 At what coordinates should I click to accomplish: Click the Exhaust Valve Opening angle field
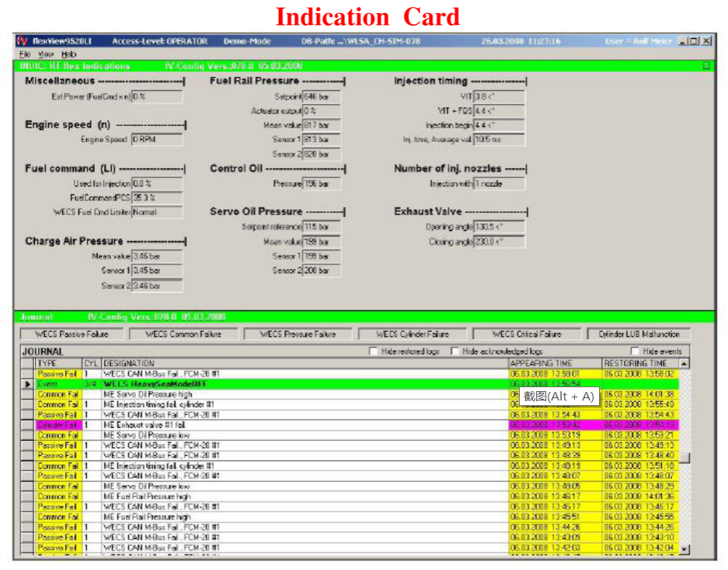[x=499, y=227]
